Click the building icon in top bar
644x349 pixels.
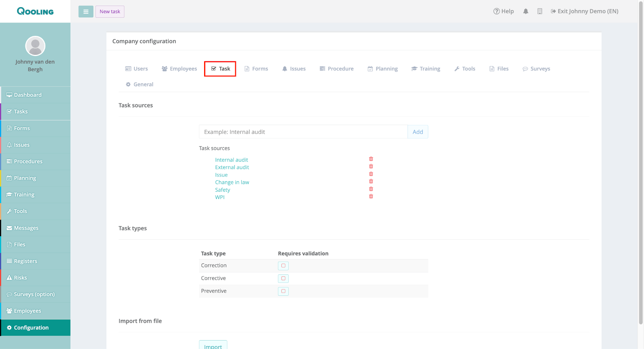click(x=540, y=11)
